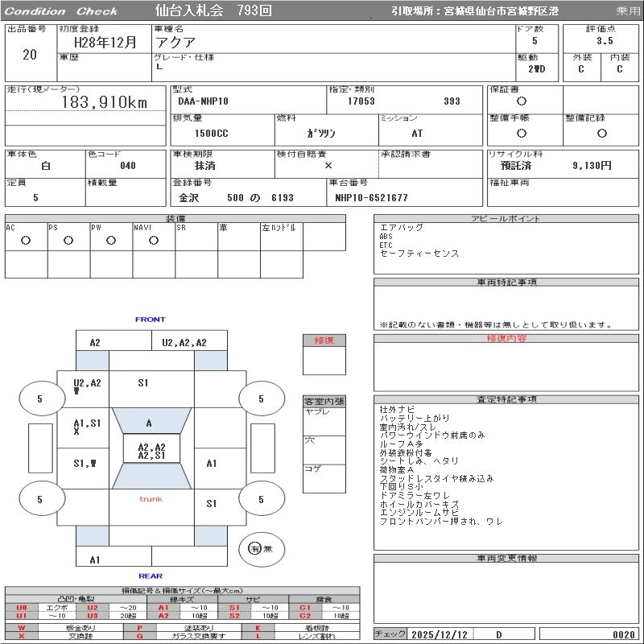The width and height of the screenshot is (644, 644).
Task: Click the front-left tire circle on car diagram
Action: pyautogui.click(x=39, y=398)
